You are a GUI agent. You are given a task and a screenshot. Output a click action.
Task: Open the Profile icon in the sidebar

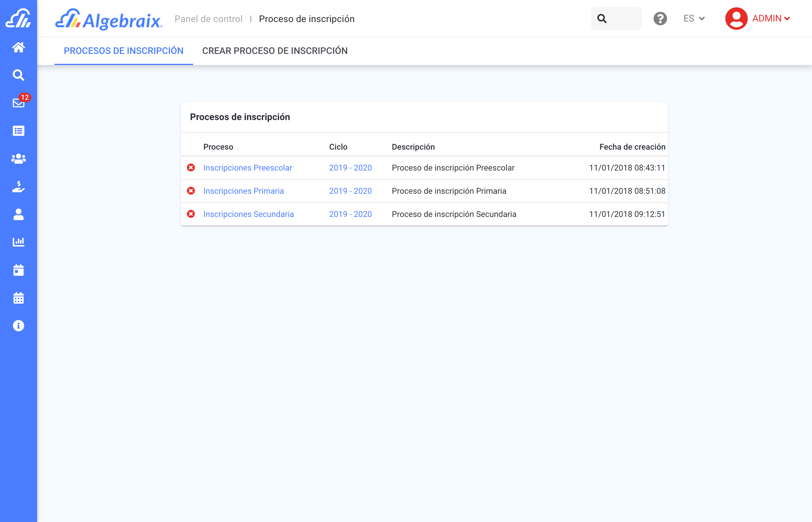pos(19,214)
